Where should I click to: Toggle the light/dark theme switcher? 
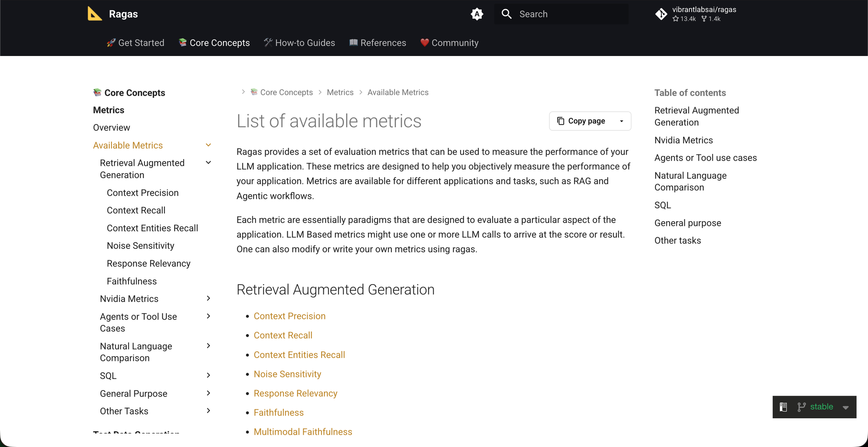477,14
